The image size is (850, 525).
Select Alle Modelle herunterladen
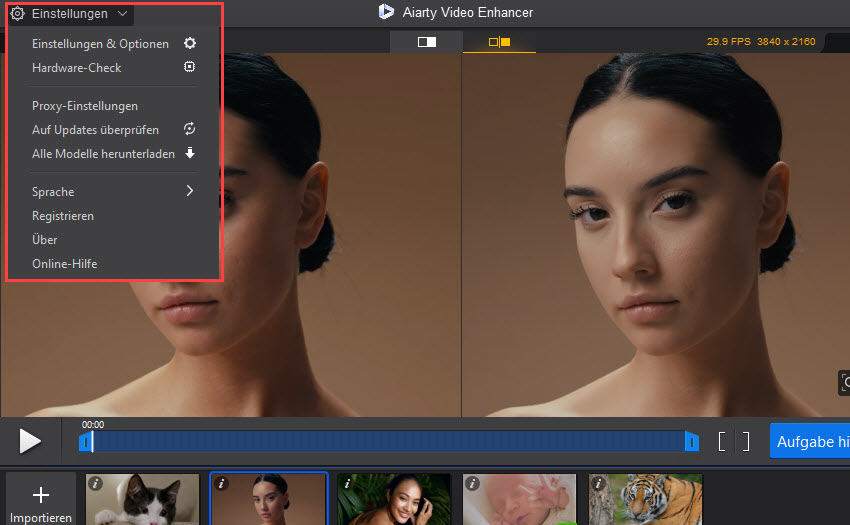113,153
